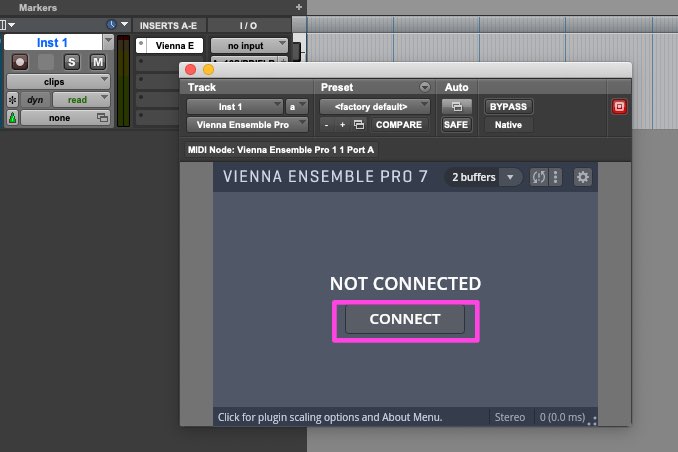Click the reconnect sync icon

pyautogui.click(x=538, y=177)
